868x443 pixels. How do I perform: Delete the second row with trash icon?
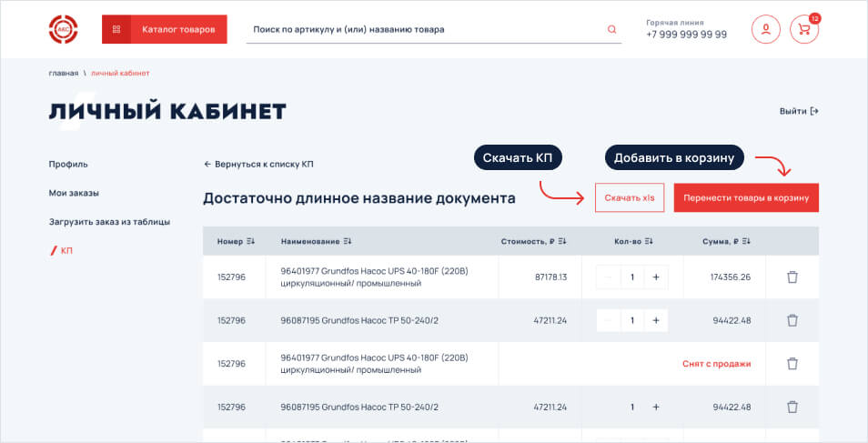[x=792, y=320]
